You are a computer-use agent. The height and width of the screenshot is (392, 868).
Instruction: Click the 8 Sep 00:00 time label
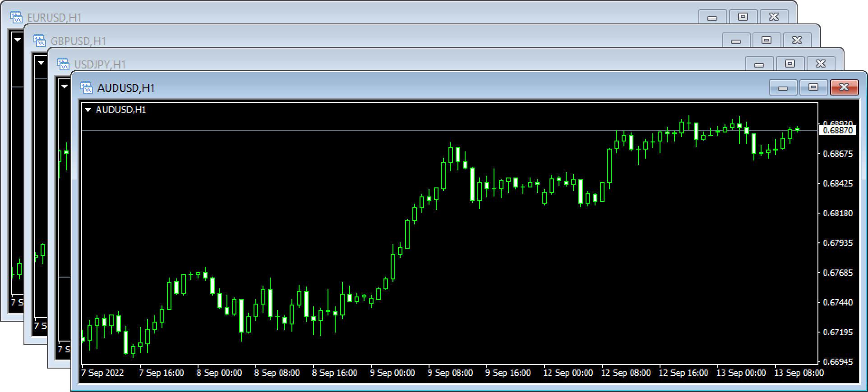tap(219, 373)
